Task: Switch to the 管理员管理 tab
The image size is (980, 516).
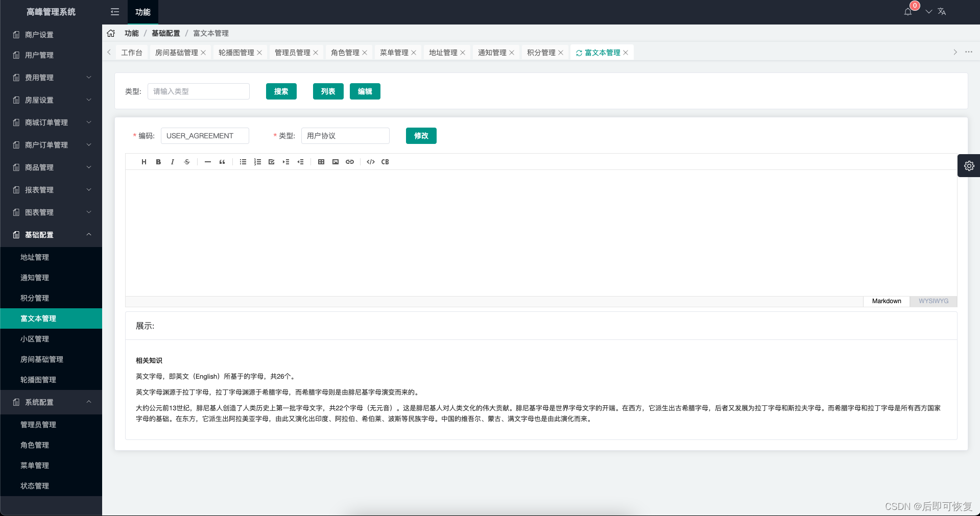Action: pos(293,53)
